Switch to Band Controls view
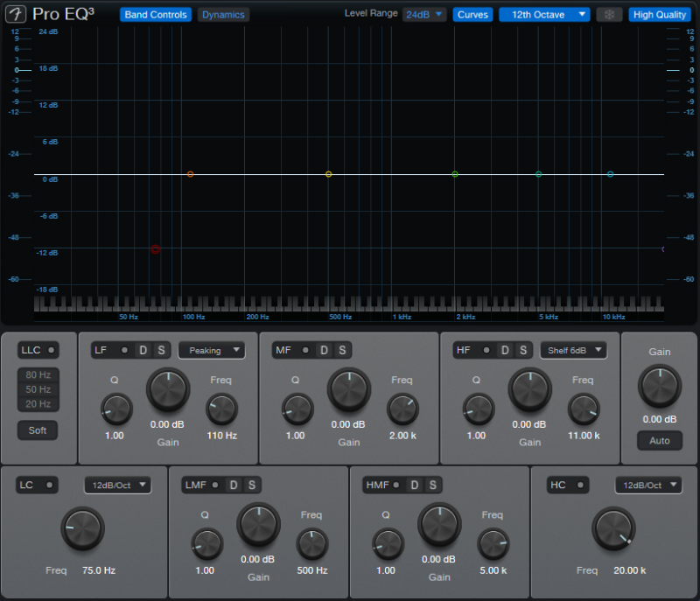This screenshot has width=700, height=601. coord(156,15)
